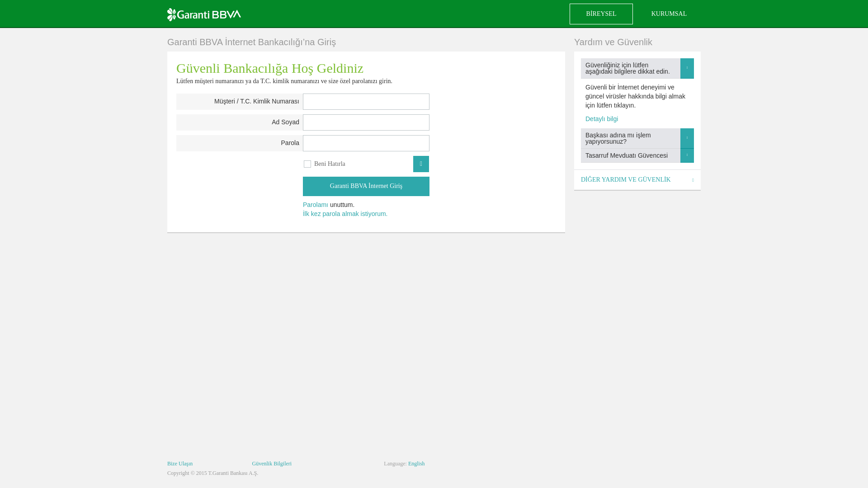Focus the Müşteri / T.C. Kimlik Numarası field

click(366, 102)
